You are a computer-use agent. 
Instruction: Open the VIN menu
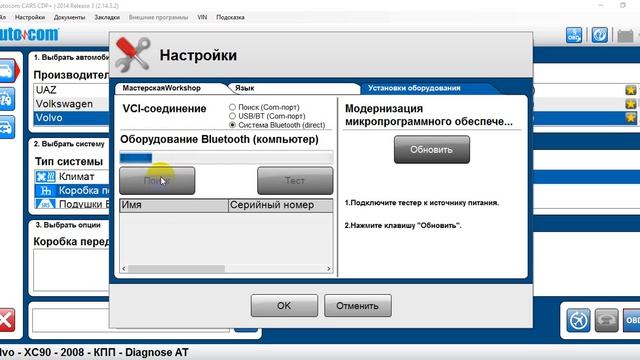pos(202,18)
